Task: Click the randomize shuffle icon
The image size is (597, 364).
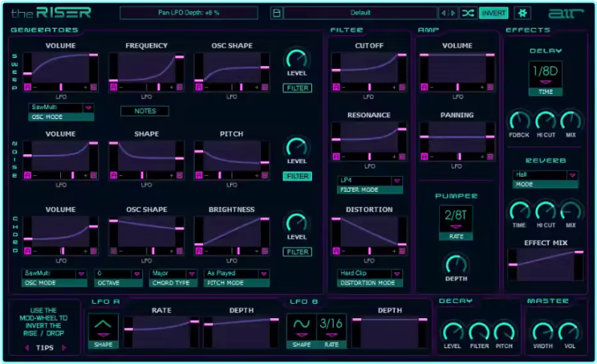Action: point(468,13)
